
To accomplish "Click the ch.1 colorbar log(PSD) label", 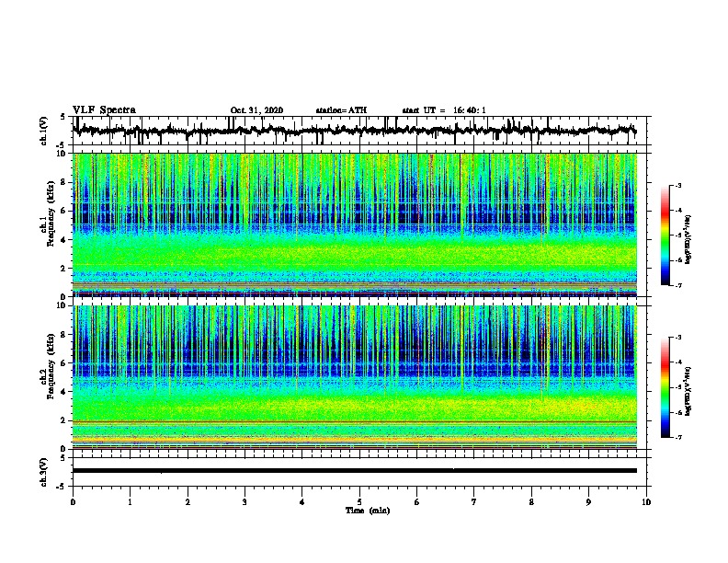I will 688,240.
